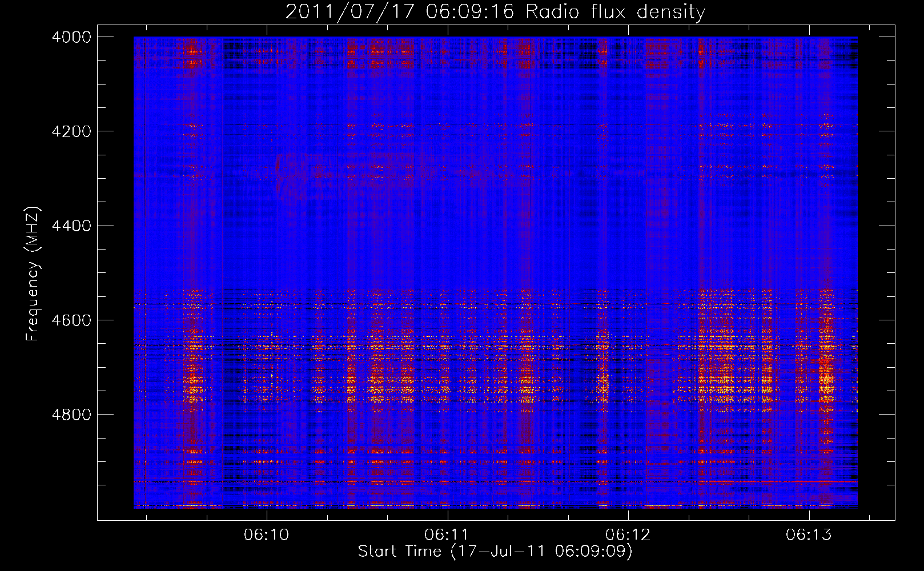
Task: Click the 06:13 time tick label
Action: 809,535
